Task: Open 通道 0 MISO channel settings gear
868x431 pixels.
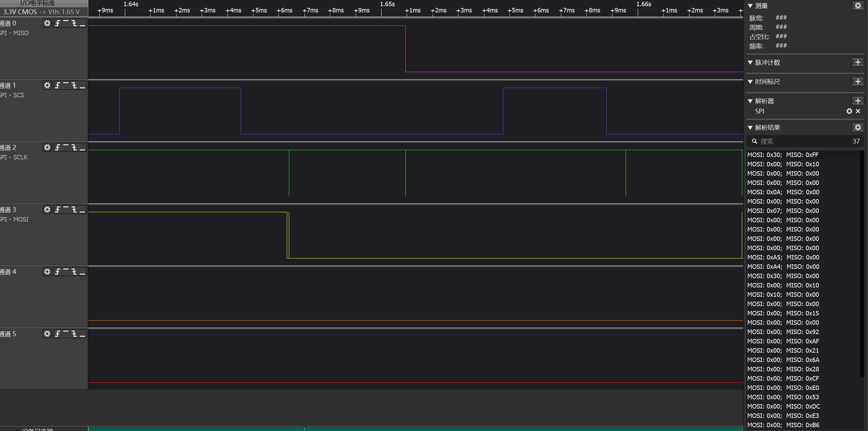Action: [47, 23]
